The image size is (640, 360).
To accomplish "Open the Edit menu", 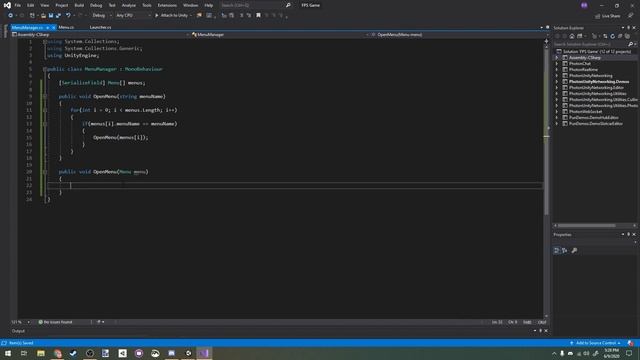I will pyautogui.click(x=31, y=5).
